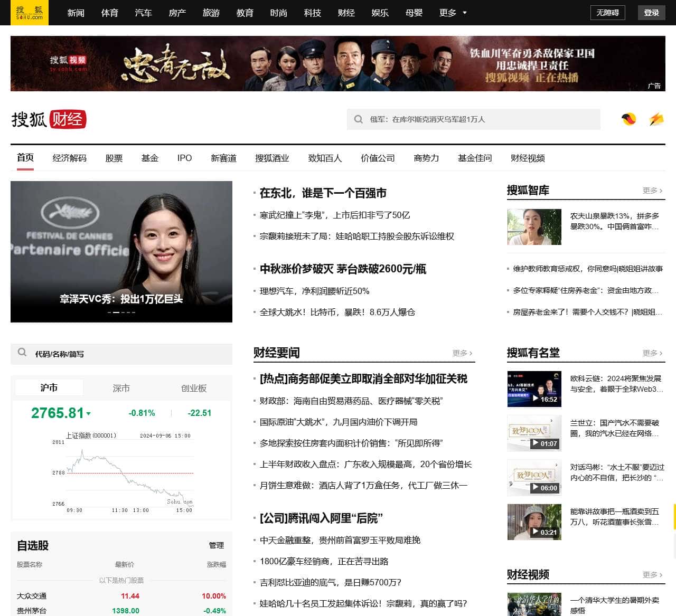Switch to the 深市 market tab
This screenshot has width=676, height=616.
point(121,388)
